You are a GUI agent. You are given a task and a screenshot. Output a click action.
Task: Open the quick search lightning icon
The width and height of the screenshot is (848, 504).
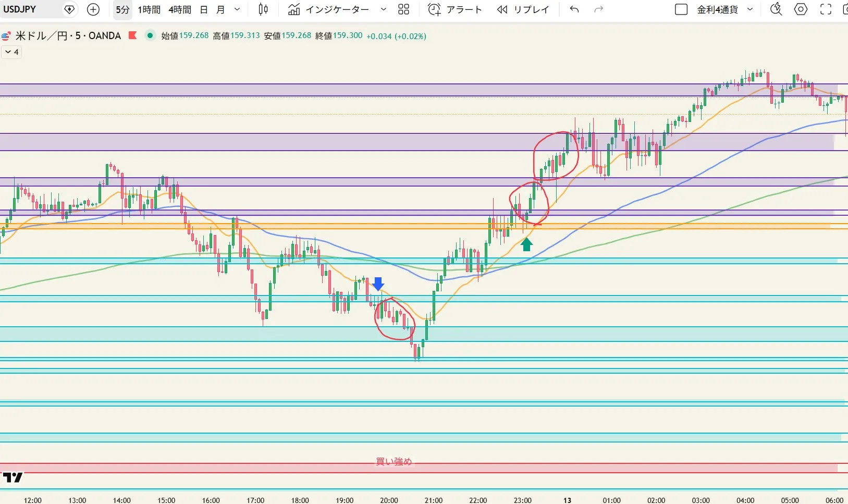click(776, 9)
